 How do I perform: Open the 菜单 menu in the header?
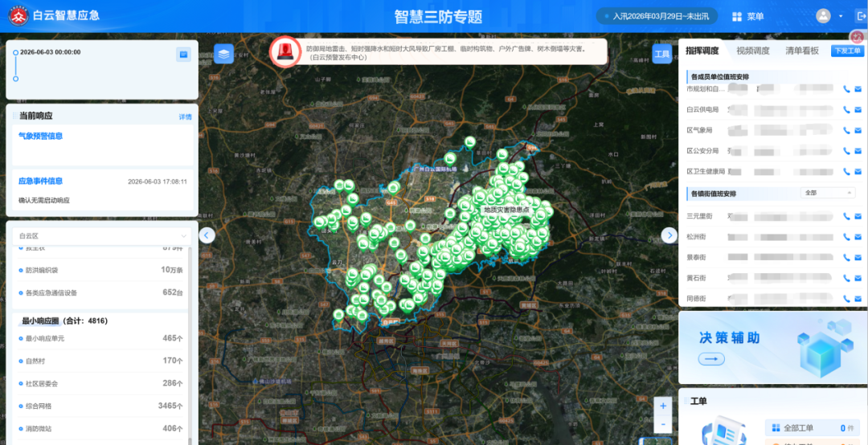click(x=748, y=16)
